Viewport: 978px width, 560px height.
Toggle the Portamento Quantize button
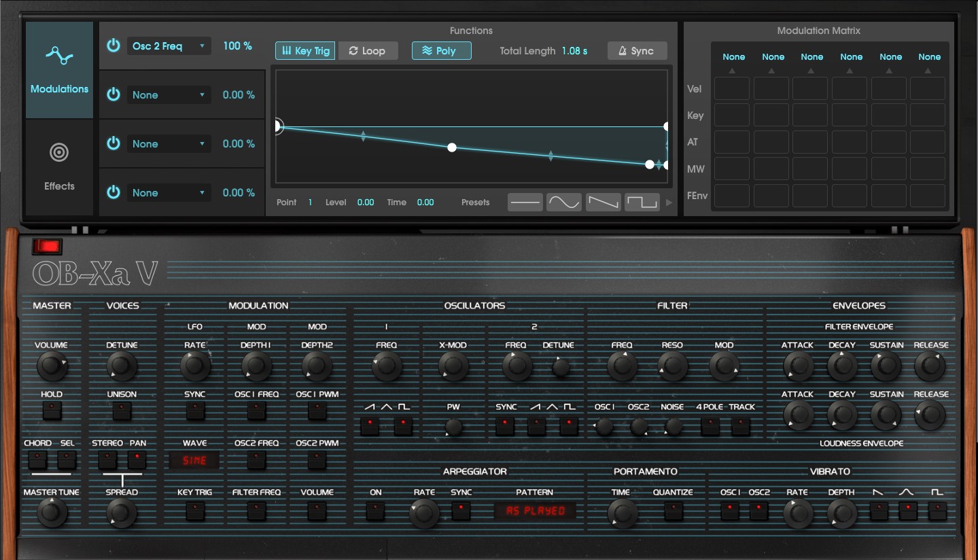(673, 510)
